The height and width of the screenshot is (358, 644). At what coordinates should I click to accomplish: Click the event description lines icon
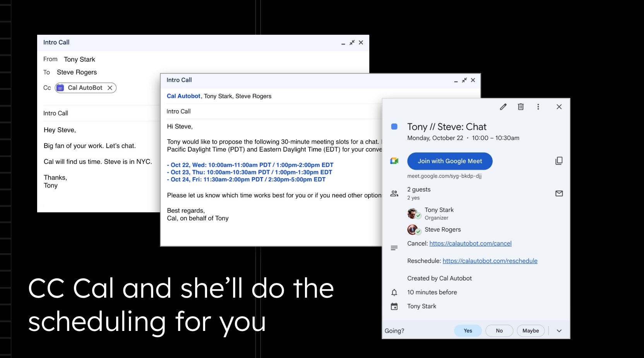tap(394, 248)
